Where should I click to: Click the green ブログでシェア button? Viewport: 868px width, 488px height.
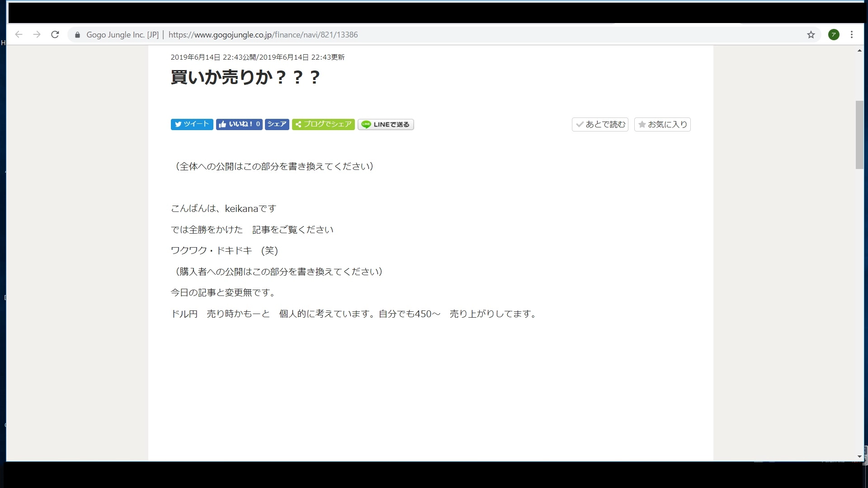pyautogui.click(x=323, y=124)
